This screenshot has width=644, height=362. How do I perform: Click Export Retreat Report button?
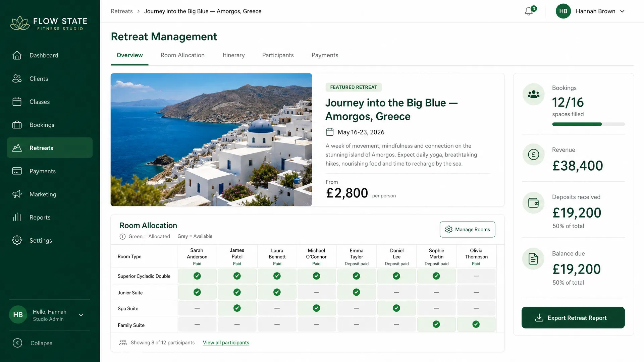point(573,318)
